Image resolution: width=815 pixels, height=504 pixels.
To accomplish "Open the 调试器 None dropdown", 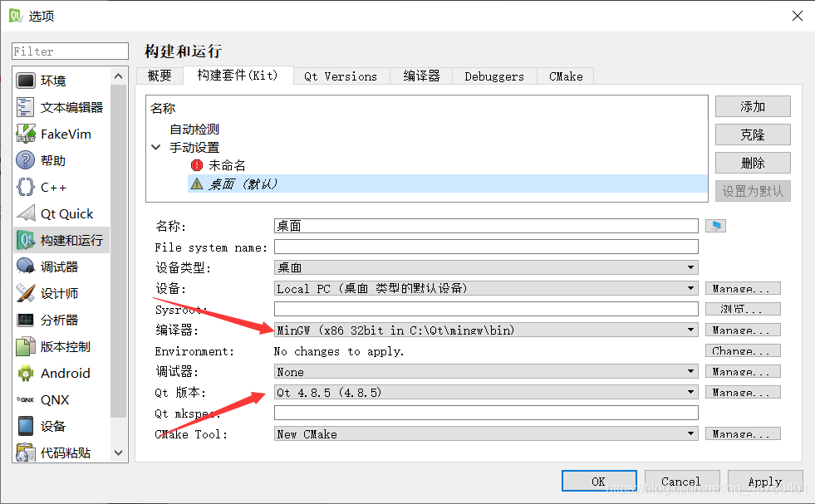I will pyautogui.click(x=486, y=371).
